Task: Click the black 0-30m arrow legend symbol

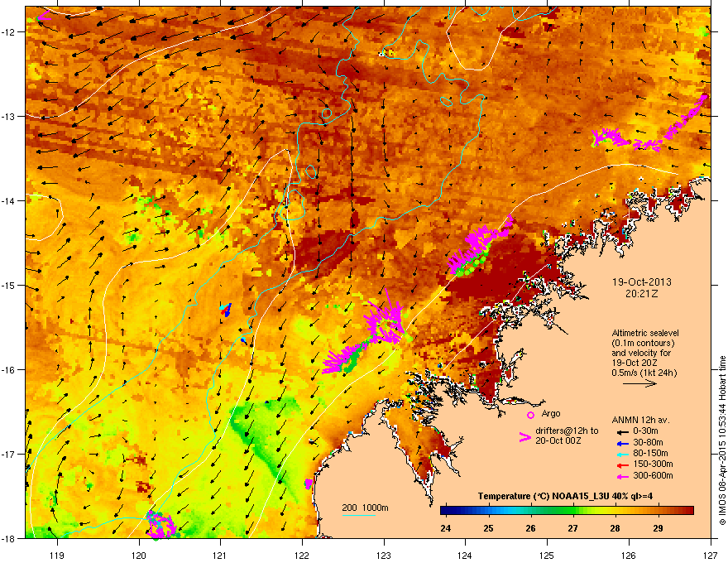Action: pos(622,432)
